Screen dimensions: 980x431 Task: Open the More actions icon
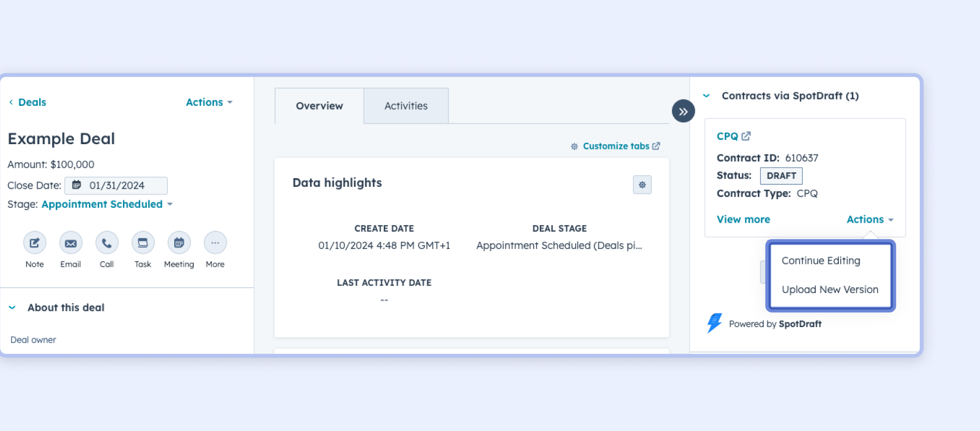(214, 243)
